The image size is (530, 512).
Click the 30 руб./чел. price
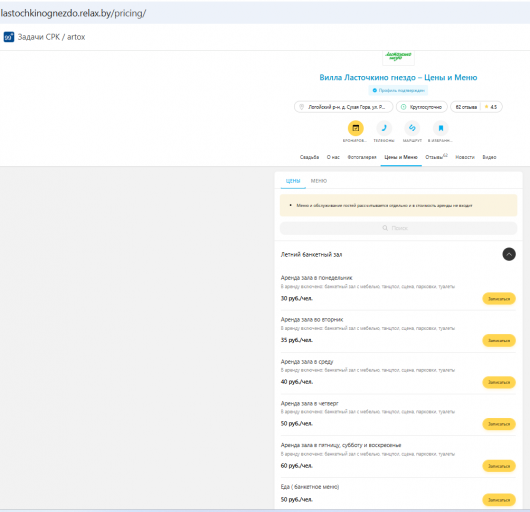(x=296, y=298)
